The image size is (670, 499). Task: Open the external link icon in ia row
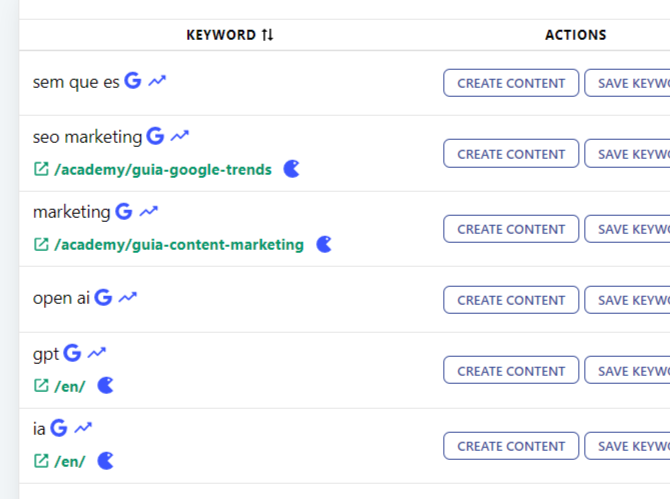[x=41, y=461]
